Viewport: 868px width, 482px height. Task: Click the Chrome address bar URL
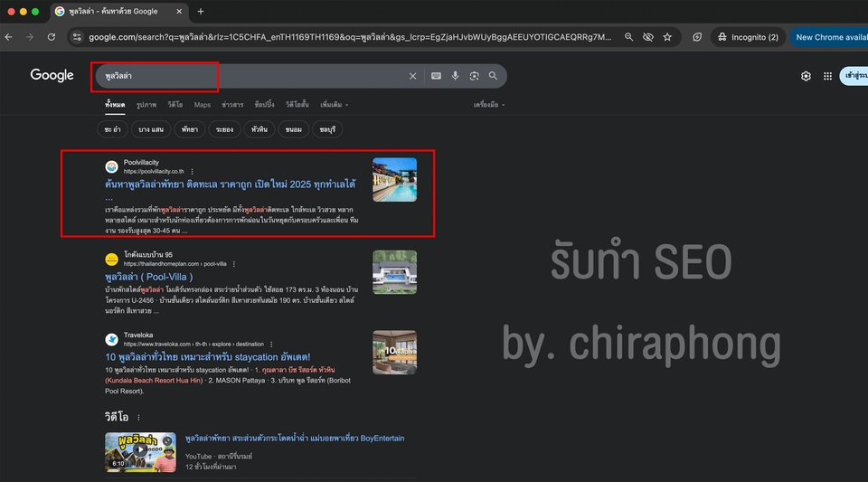(x=350, y=37)
